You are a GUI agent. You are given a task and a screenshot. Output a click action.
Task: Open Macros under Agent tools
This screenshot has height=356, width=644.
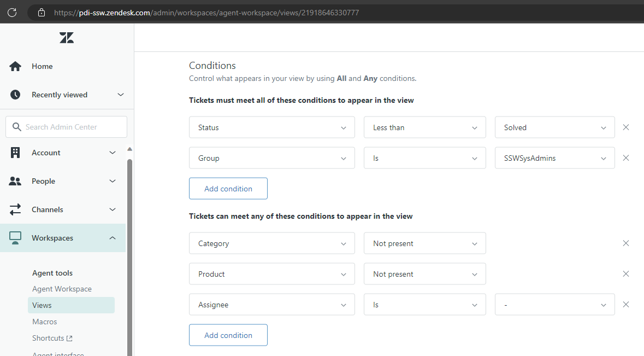pos(45,322)
